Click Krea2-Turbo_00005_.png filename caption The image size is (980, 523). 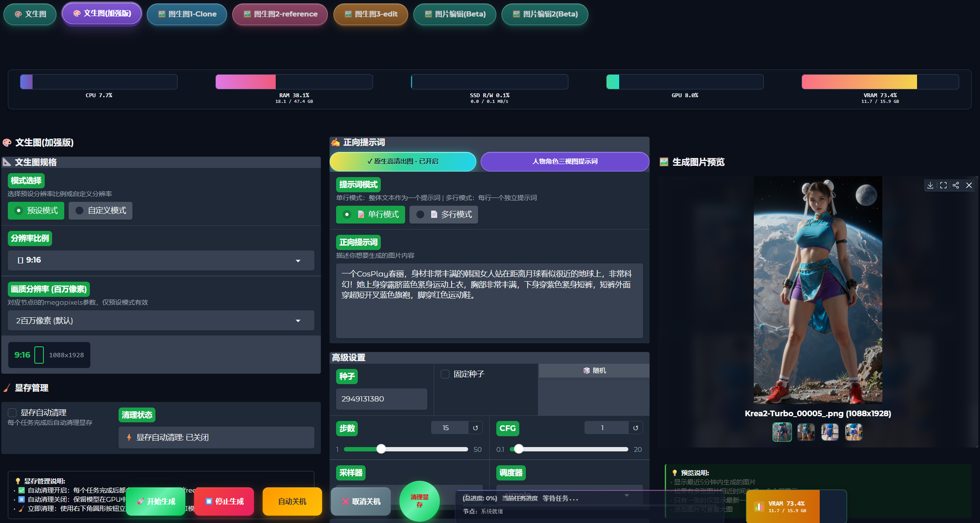(x=818, y=414)
